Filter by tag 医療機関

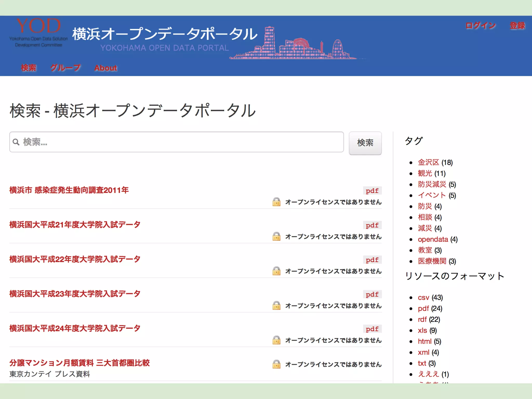pos(432,261)
